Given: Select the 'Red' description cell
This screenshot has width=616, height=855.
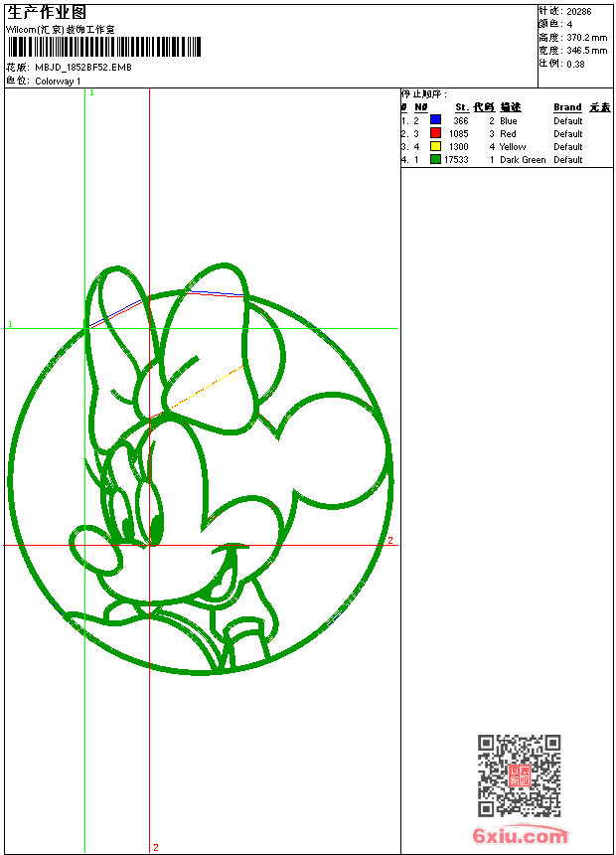Looking at the screenshot, I should (508, 134).
